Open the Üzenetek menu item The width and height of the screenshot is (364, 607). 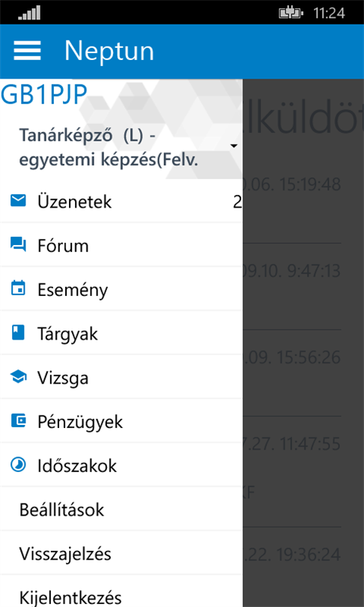click(x=121, y=202)
